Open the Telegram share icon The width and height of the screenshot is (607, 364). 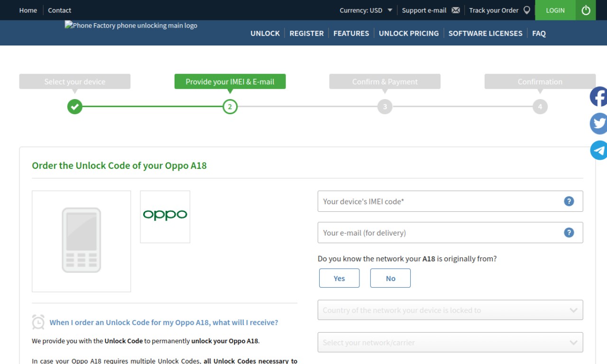click(598, 150)
